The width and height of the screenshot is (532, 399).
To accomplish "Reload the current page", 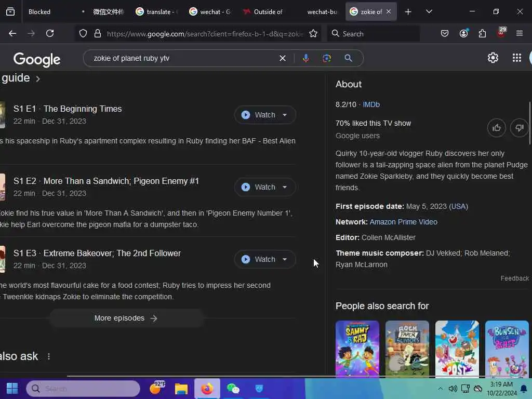I will (50, 33).
